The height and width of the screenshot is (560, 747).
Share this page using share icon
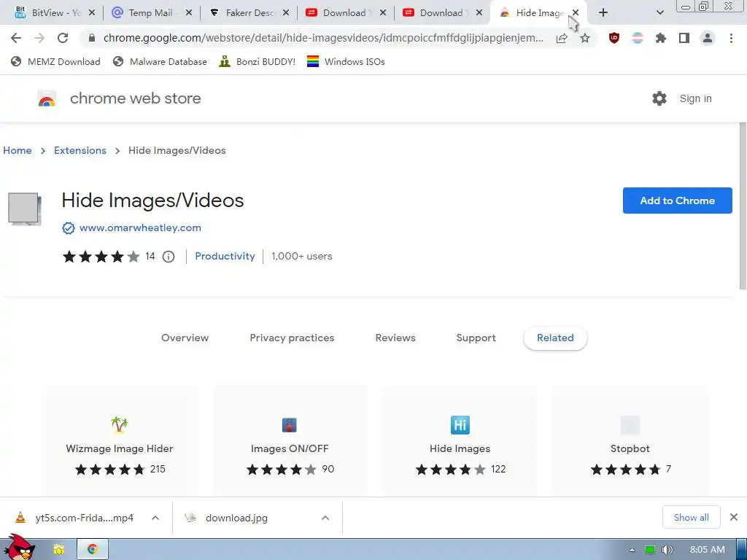pyautogui.click(x=562, y=38)
